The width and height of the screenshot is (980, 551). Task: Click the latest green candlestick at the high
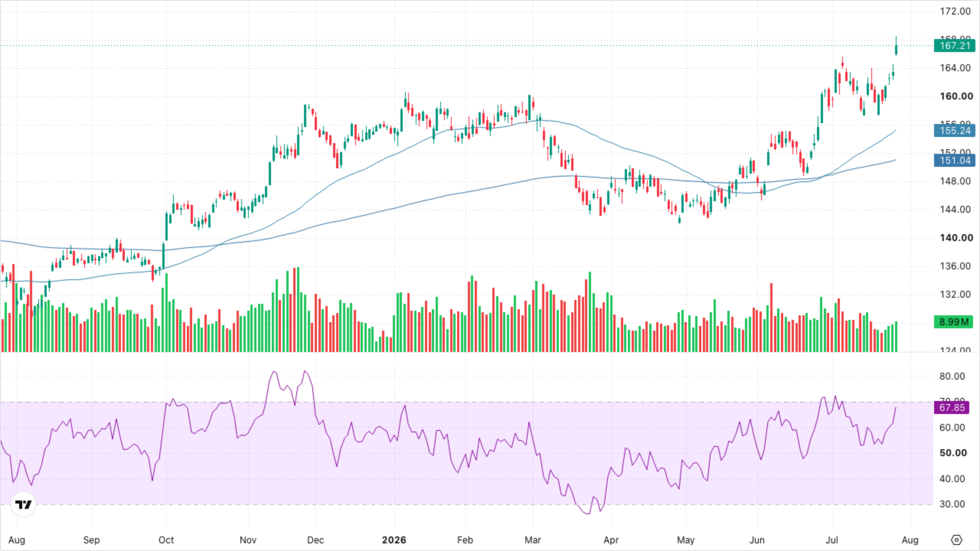point(896,49)
